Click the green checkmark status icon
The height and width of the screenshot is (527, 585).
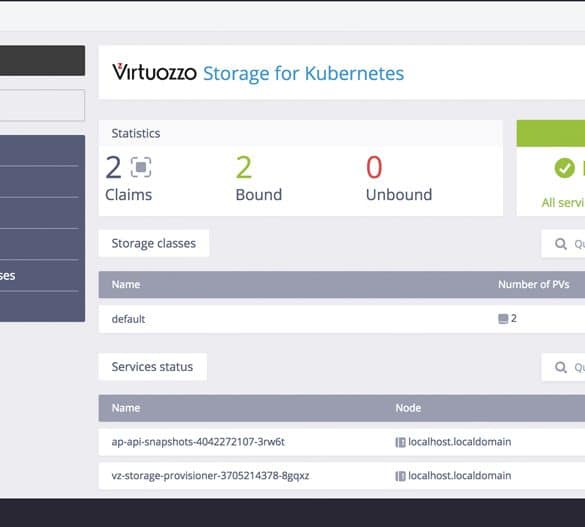[x=564, y=168]
